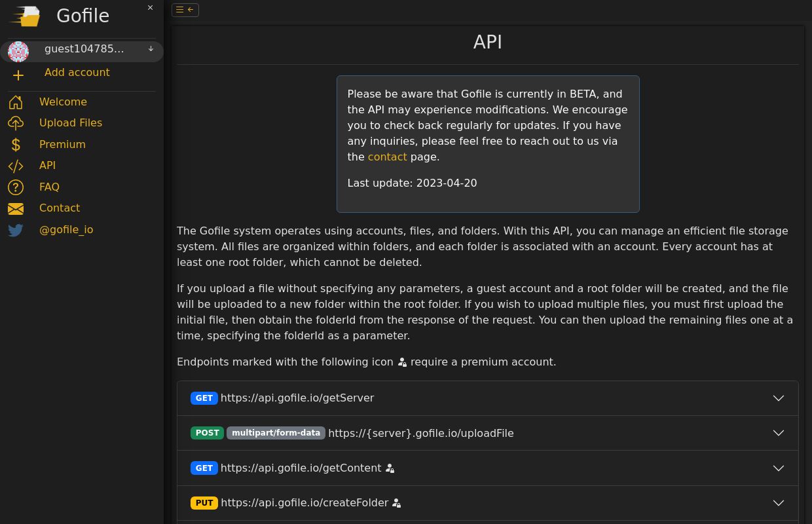Collapse sidebar using the menu arrow button

(185, 10)
